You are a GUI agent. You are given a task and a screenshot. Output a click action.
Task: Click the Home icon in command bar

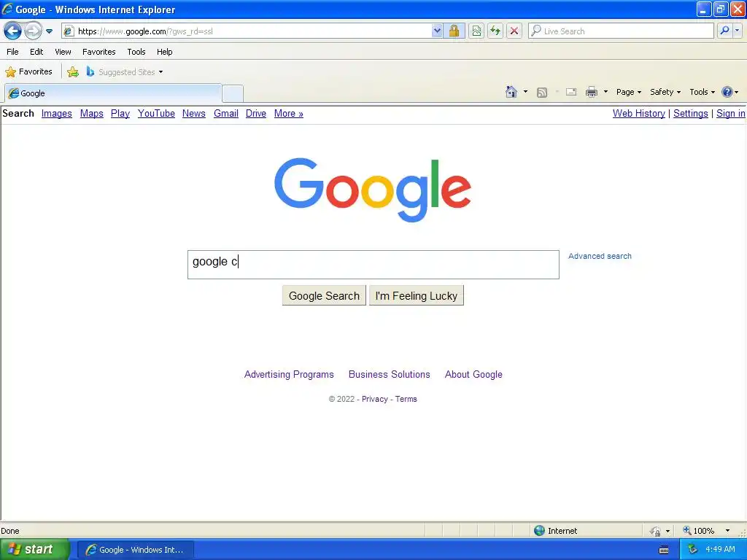point(511,92)
